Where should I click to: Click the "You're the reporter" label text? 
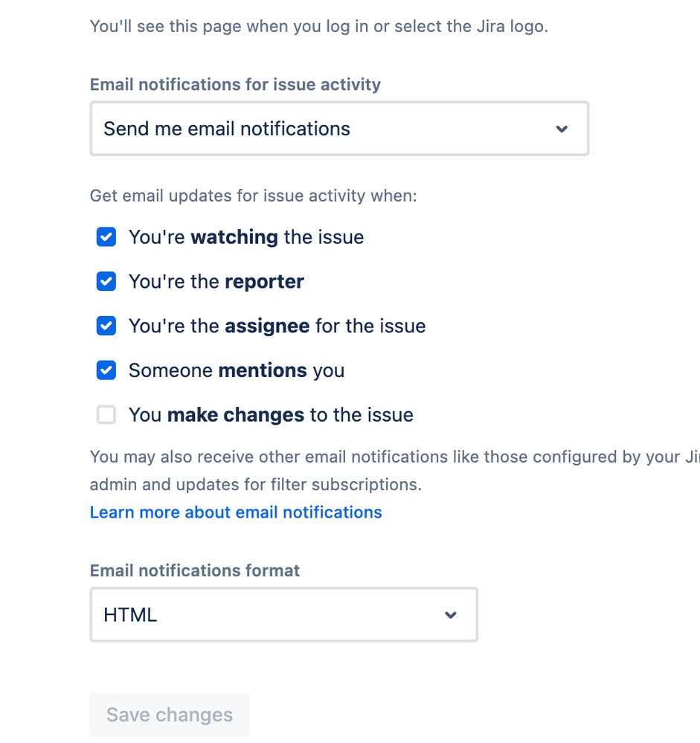pos(216,282)
